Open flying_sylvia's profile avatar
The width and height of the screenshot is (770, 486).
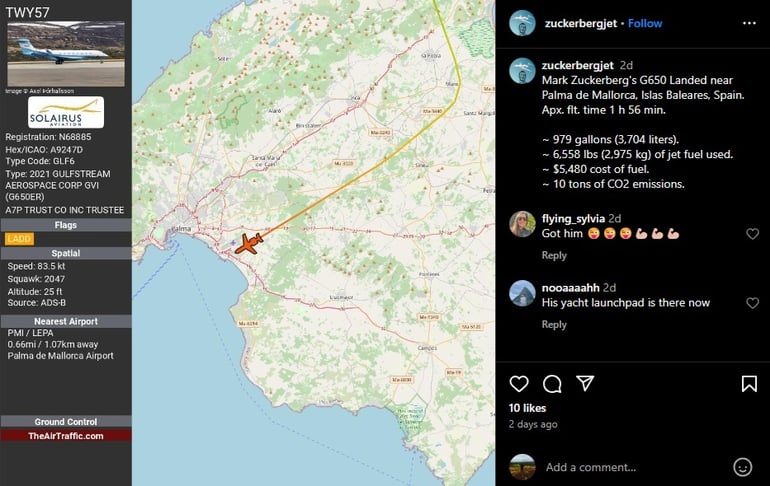pos(522,224)
